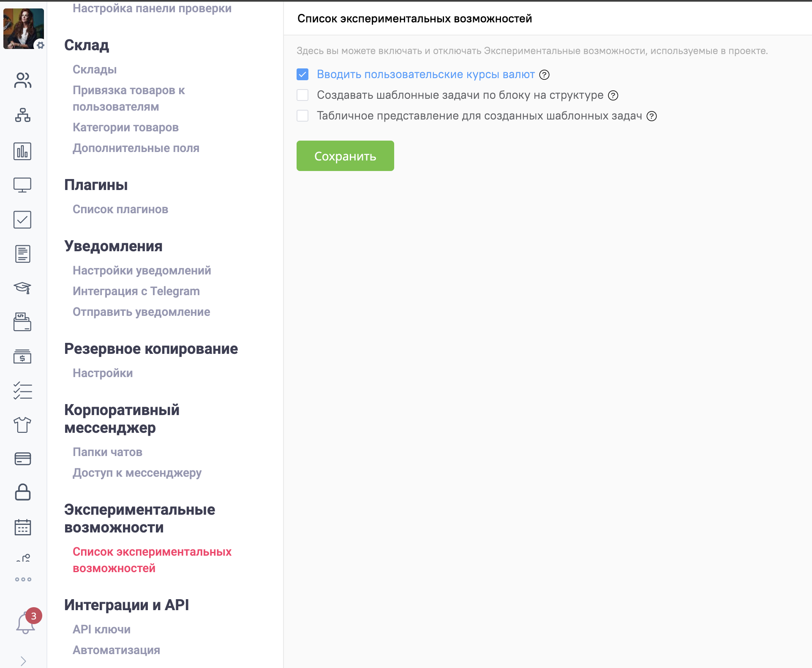Open the bar chart reports icon
Screen dimensions: 812x668
tap(22, 151)
